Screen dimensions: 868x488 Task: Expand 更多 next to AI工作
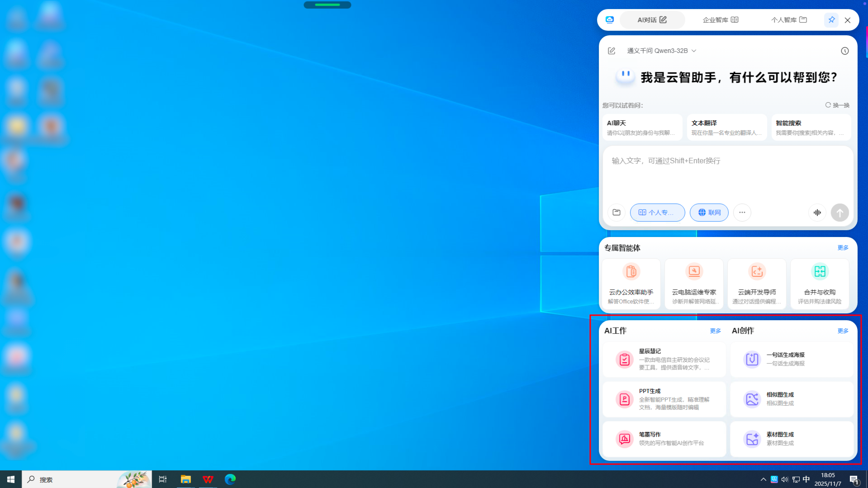click(x=715, y=331)
